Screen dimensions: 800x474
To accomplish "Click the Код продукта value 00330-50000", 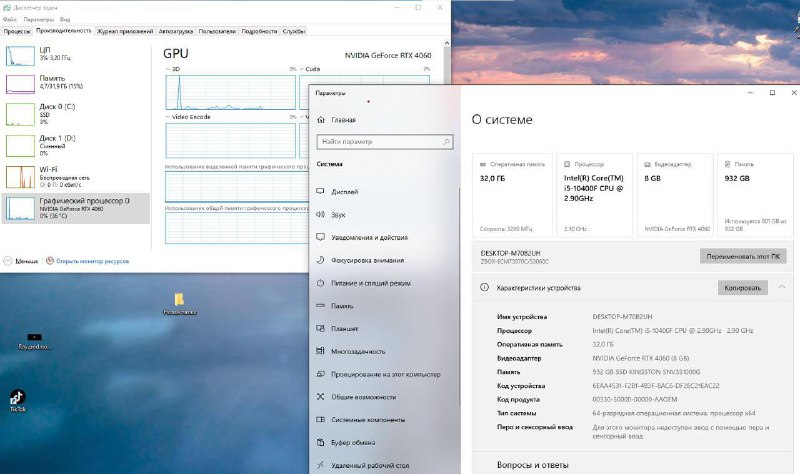I will tap(635, 400).
